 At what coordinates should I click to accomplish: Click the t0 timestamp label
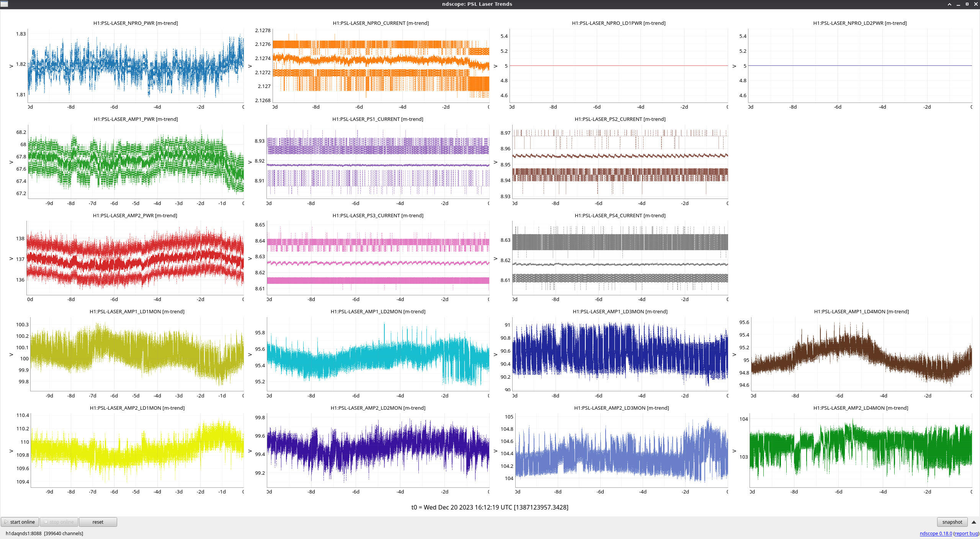(490, 507)
